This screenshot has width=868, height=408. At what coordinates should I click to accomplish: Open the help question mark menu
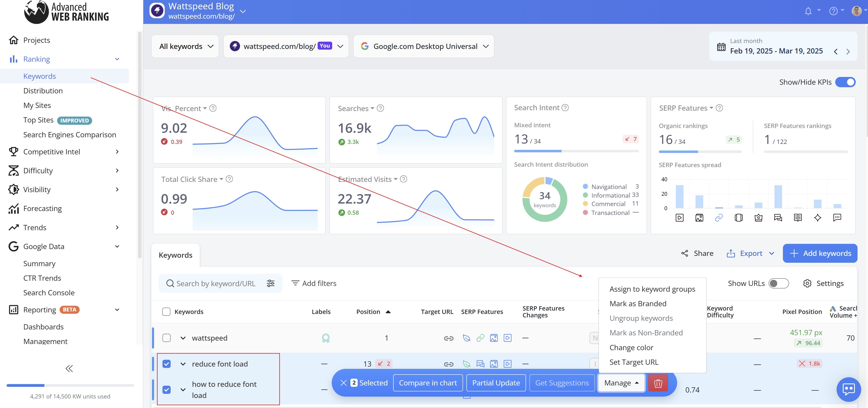[x=833, y=11]
